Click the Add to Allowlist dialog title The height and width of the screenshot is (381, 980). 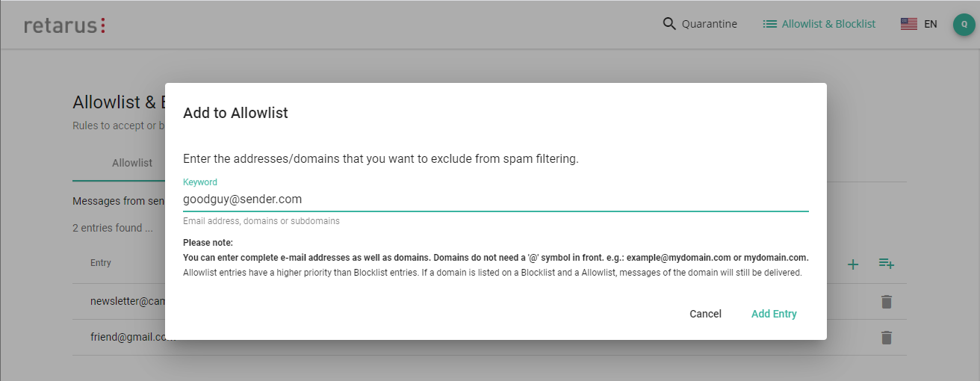coord(235,114)
